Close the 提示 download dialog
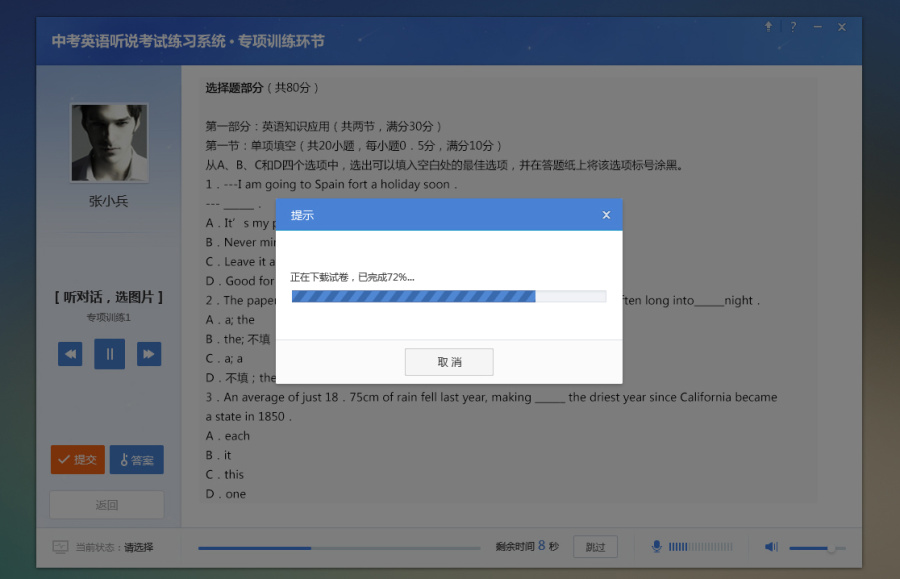The height and width of the screenshot is (579, 900). click(606, 214)
